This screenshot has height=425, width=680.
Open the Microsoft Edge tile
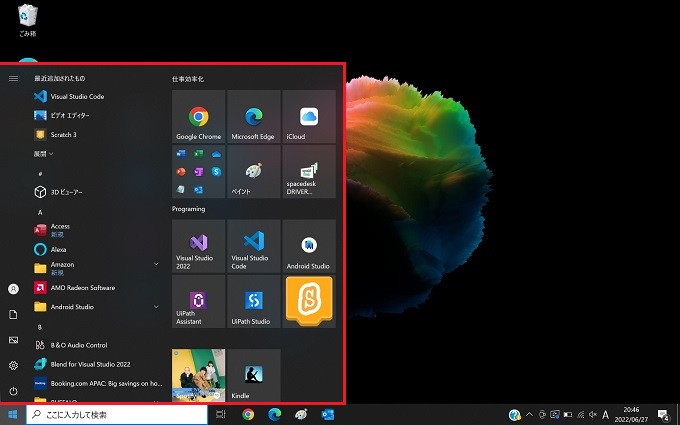click(254, 116)
